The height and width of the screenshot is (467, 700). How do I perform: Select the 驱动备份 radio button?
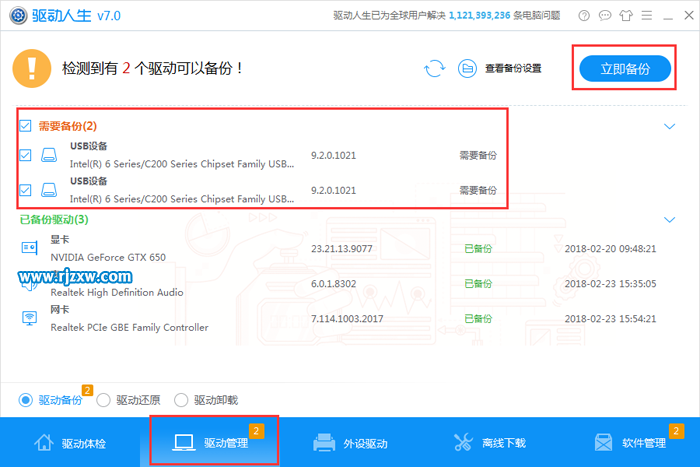coord(25,400)
